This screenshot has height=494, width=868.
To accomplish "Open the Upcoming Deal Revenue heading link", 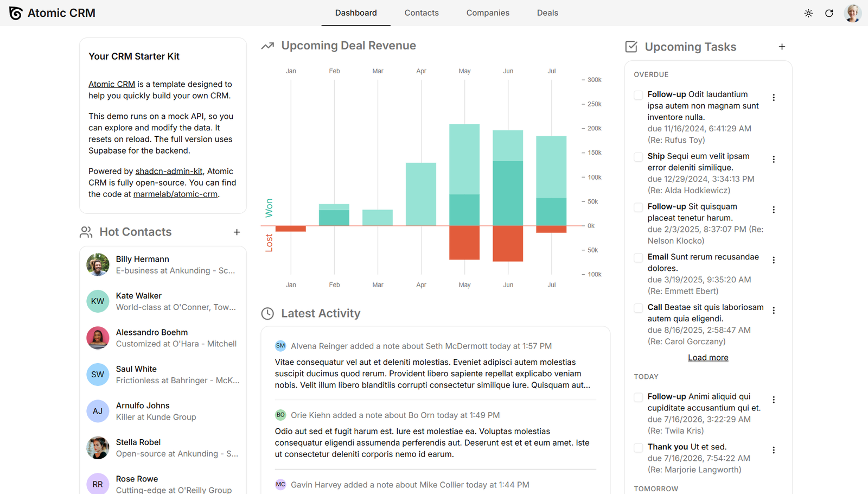I will (x=348, y=46).
